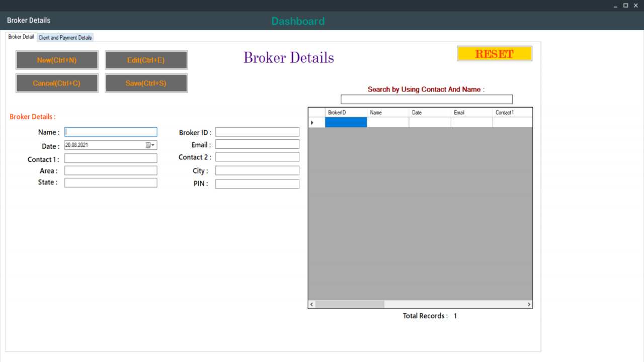The image size is (644, 362).
Task: Sort grid by Name column header
Action: point(388,113)
